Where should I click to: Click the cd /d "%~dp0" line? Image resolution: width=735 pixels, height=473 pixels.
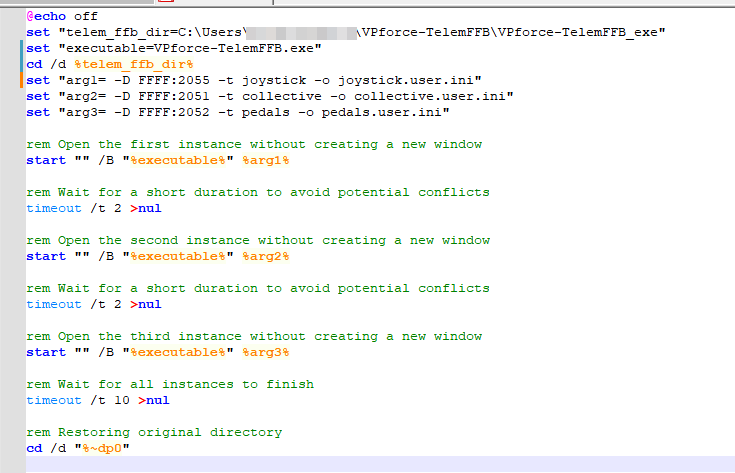point(78,449)
